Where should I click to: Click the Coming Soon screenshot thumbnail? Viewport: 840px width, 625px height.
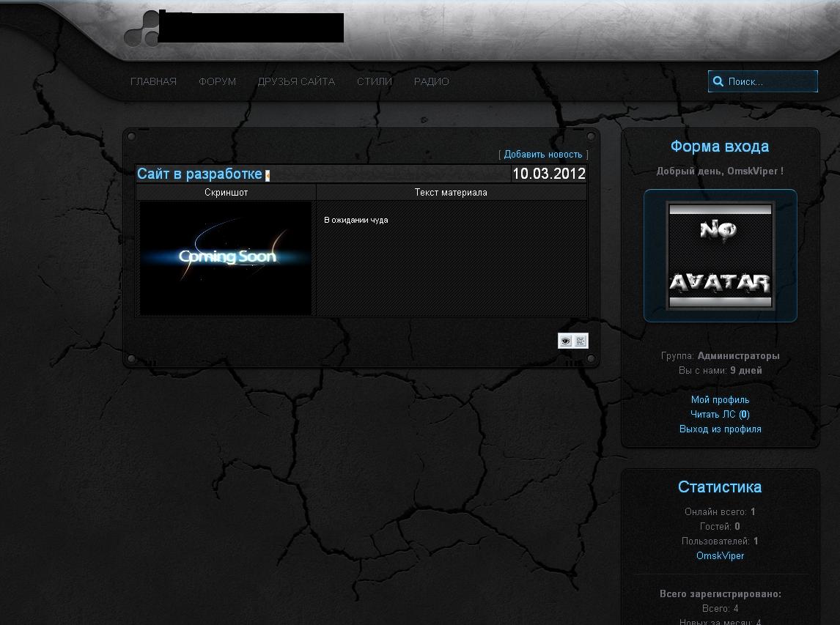tap(226, 258)
